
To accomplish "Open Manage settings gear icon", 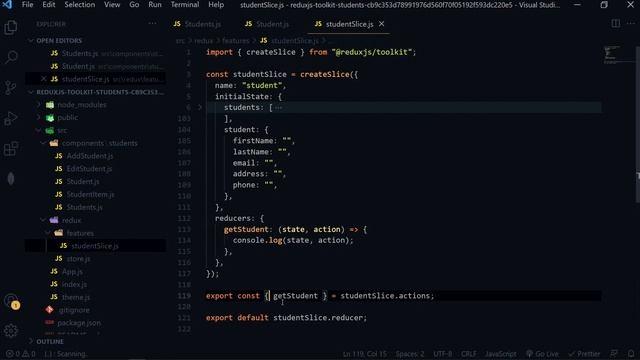I will pos(11,331).
